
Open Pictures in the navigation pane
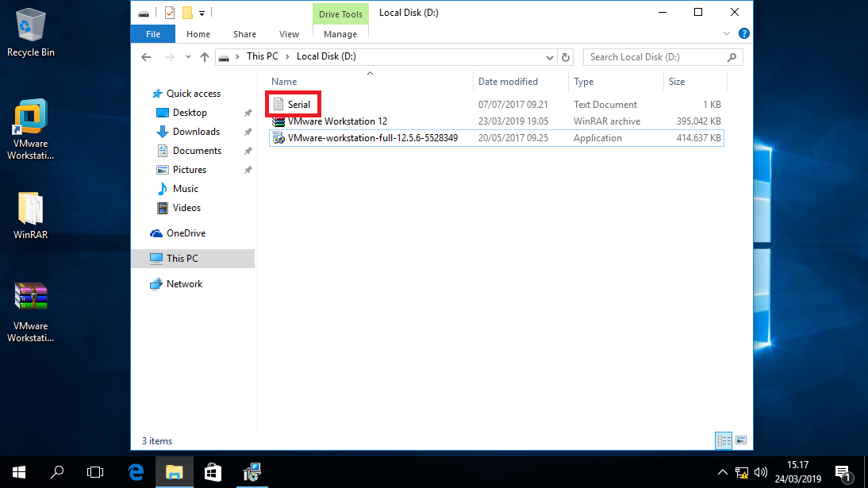[190, 170]
